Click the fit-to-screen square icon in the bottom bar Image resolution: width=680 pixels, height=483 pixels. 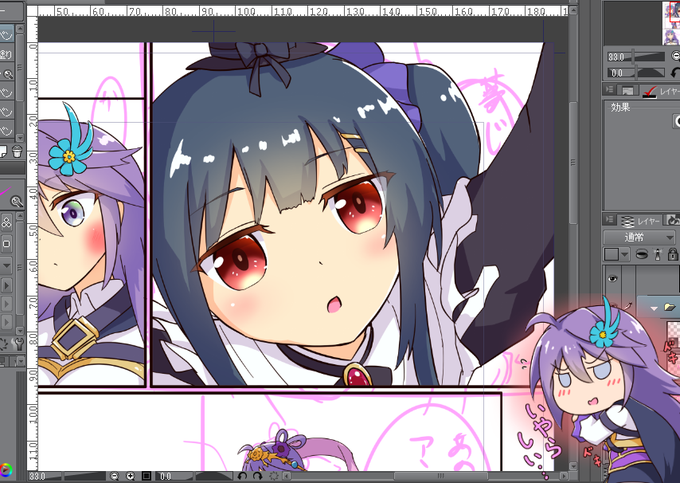(x=146, y=476)
